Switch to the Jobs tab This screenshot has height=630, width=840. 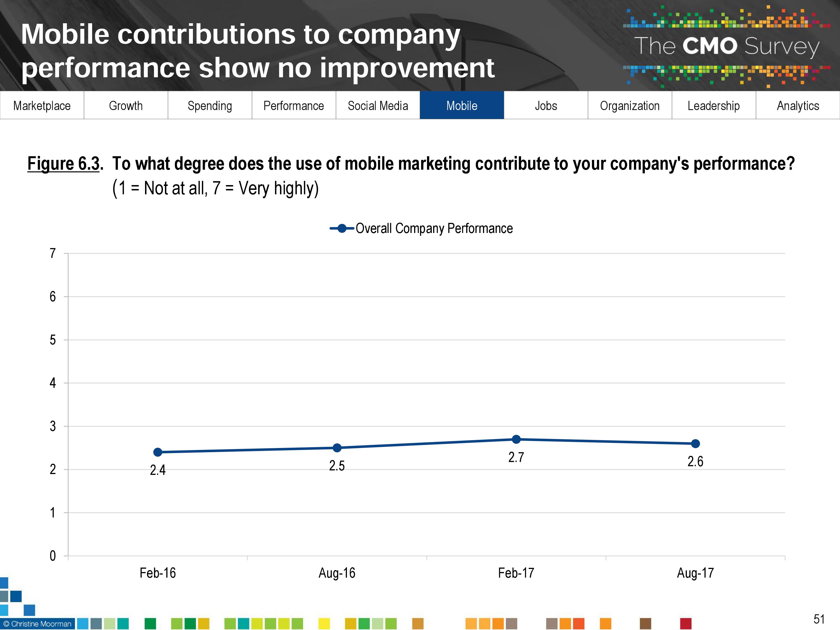pos(546,106)
